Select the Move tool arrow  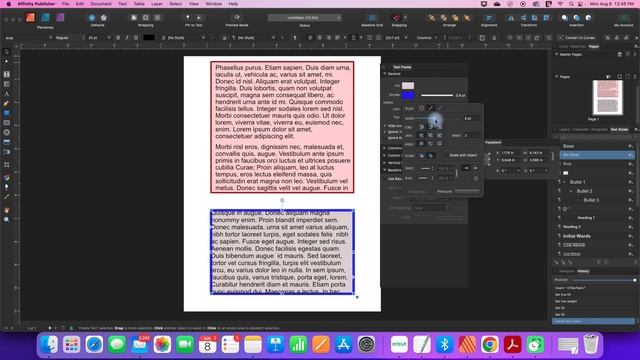(7, 52)
